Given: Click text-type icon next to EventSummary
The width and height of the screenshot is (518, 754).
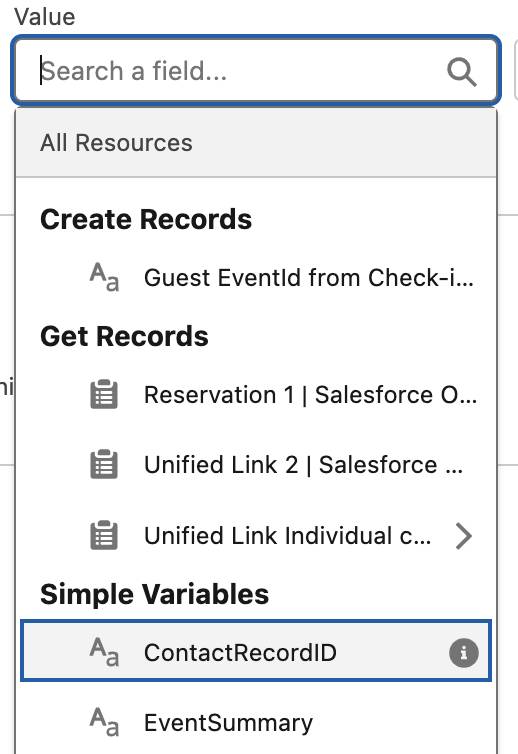Looking at the screenshot, I should coord(104,723).
